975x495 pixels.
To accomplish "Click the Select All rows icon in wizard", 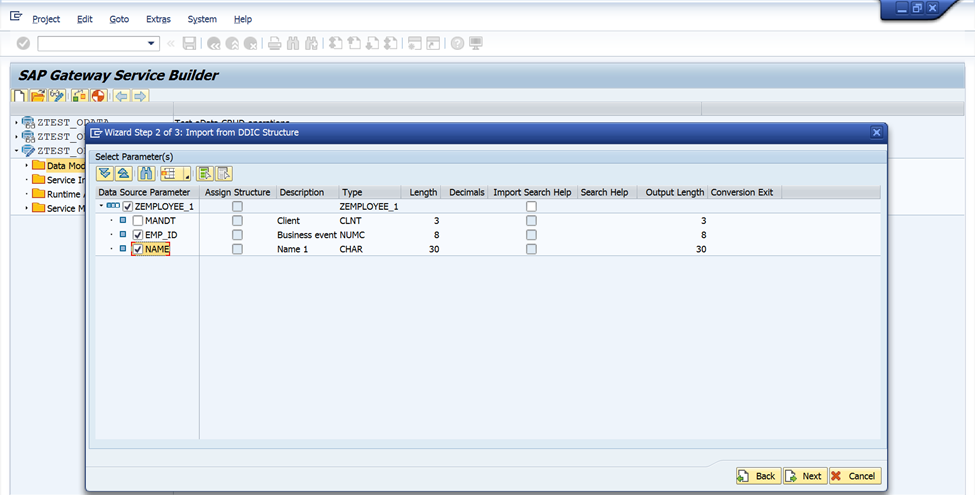I will click(x=205, y=174).
